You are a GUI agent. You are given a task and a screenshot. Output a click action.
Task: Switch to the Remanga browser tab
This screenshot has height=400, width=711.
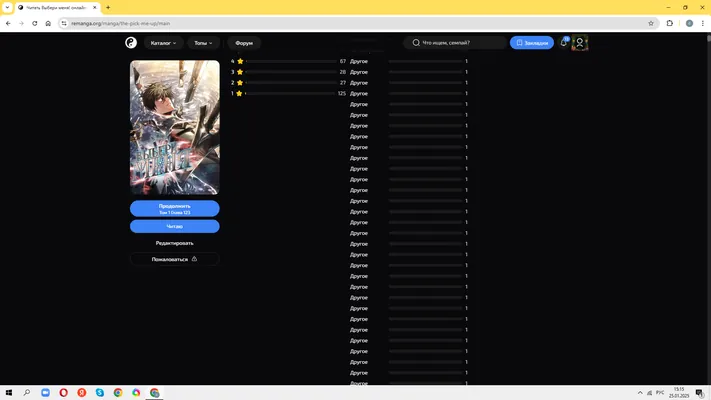[x=58, y=8]
